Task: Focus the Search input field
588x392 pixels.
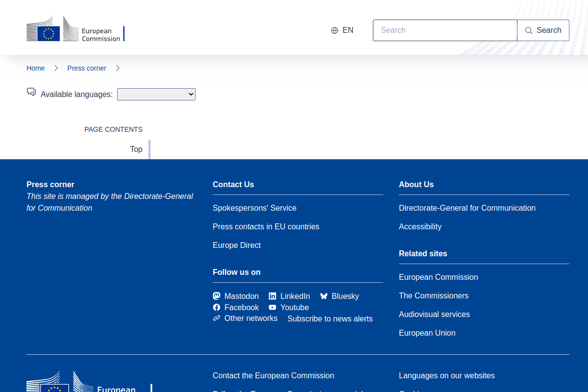Action: coord(445,30)
